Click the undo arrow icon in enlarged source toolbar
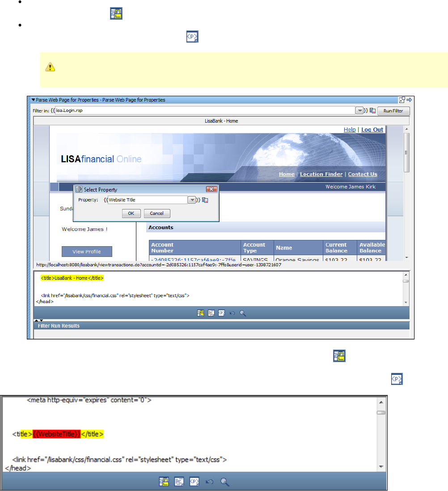Viewport: 448px width, 491px height. tap(209, 482)
